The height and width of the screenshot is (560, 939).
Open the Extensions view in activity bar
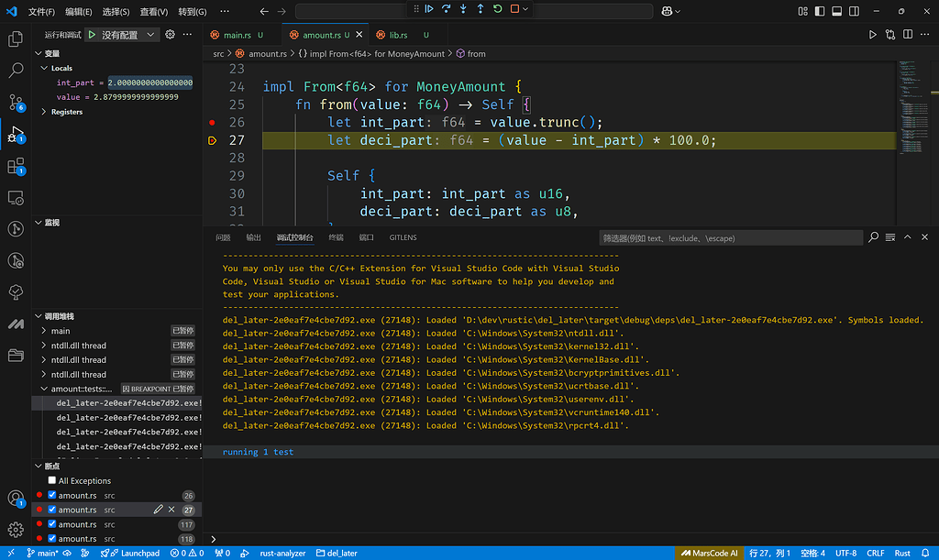click(16, 166)
